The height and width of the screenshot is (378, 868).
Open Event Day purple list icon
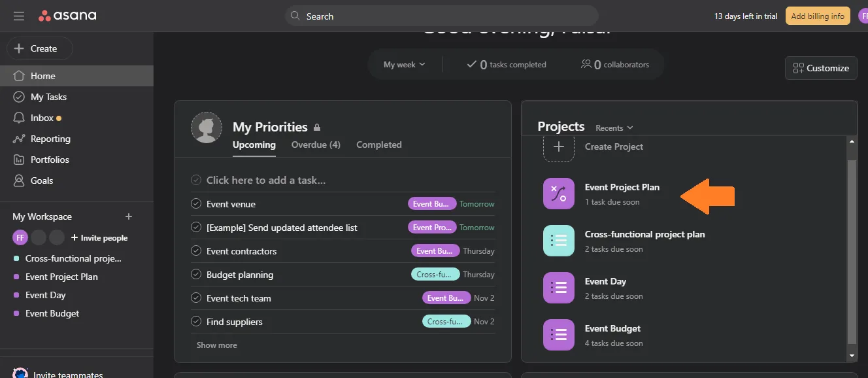[559, 288]
